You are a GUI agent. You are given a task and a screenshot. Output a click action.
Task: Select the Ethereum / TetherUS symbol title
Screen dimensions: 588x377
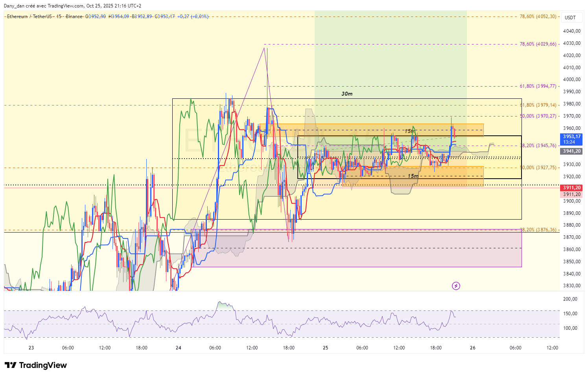[29, 17]
